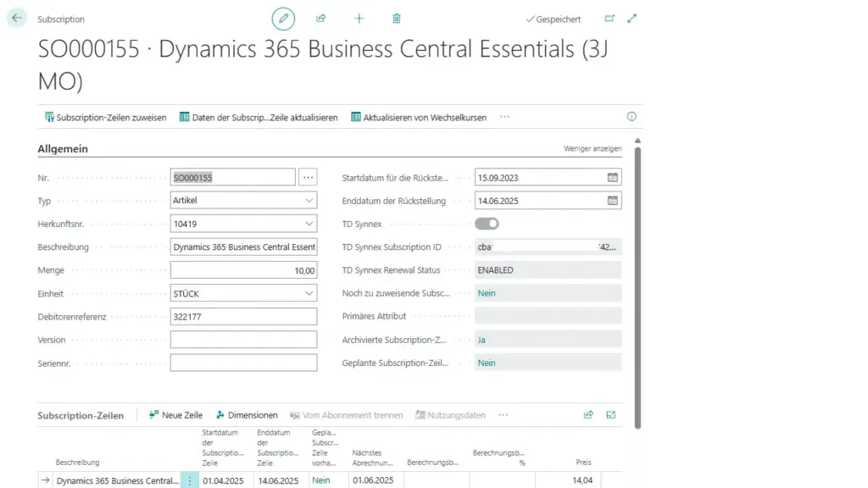Expand the Typ dropdown

coord(309,200)
